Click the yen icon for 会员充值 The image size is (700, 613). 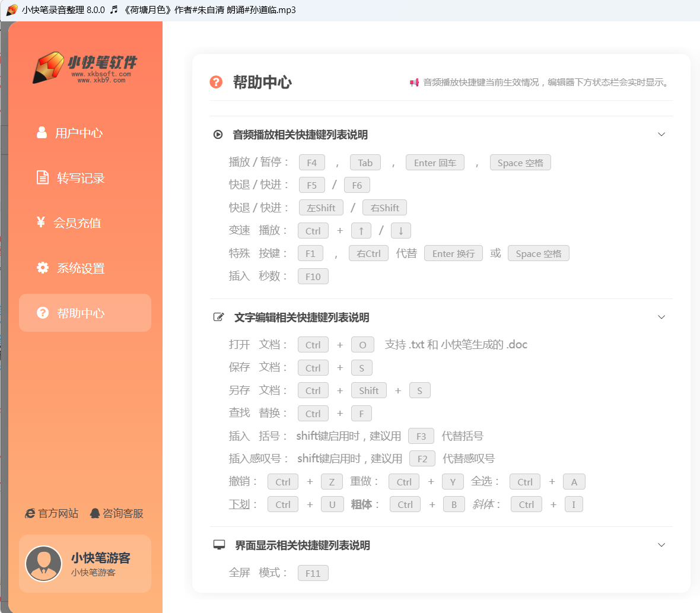click(41, 222)
